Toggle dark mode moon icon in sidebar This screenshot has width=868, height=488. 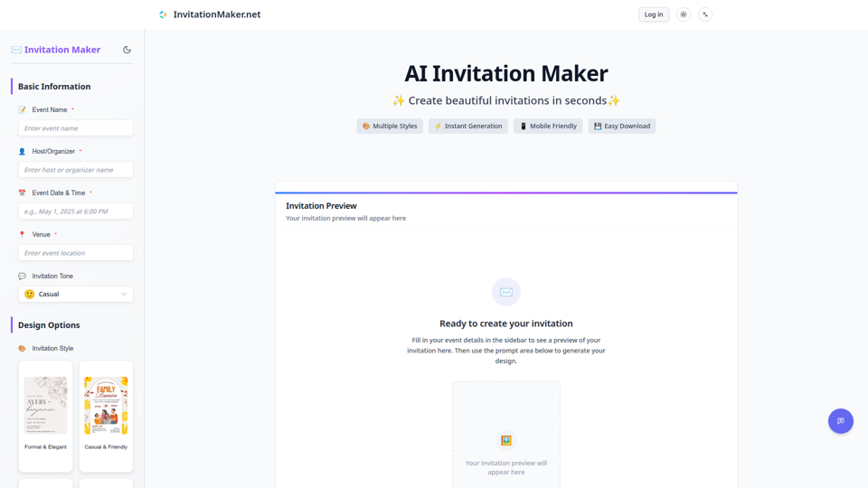coord(127,50)
